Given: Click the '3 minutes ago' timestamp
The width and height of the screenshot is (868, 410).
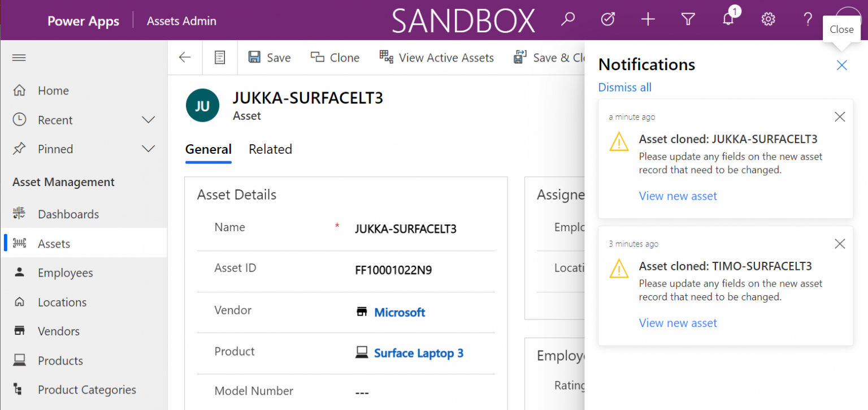Looking at the screenshot, I should pos(633,244).
